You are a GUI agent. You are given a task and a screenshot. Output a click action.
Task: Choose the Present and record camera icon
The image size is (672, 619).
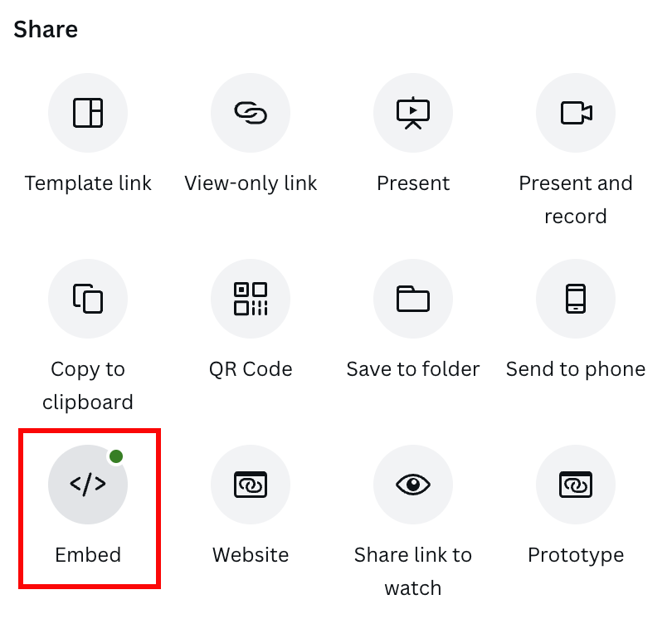pos(576,113)
